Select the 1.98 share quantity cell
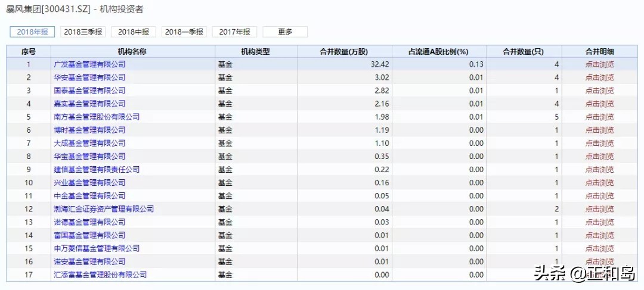Viewport: 644px width, 290px height. (345, 117)
